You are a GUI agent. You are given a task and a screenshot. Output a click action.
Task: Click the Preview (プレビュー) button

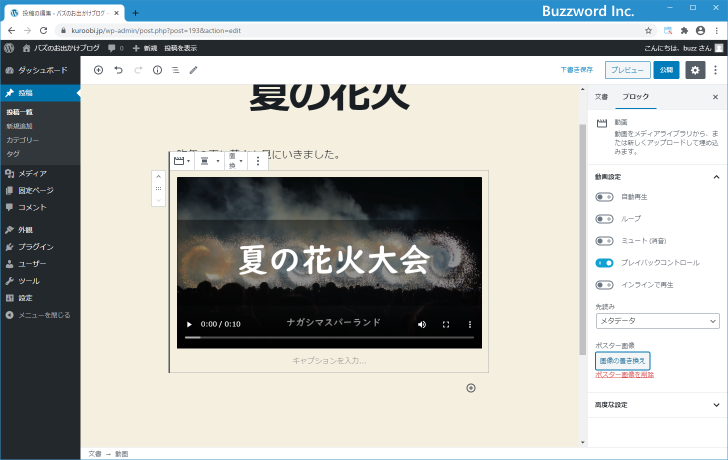(x=627, y=70)
